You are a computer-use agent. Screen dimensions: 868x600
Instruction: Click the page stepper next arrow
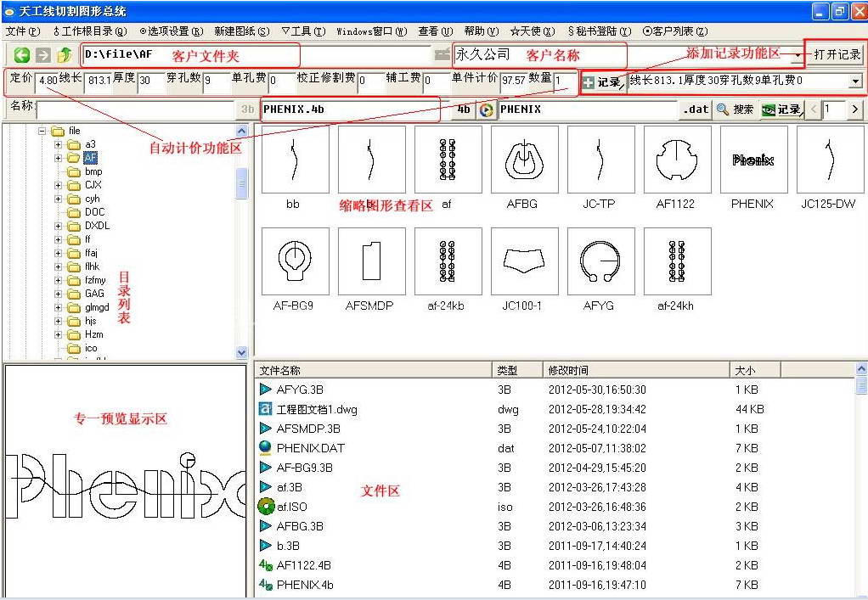coord(855,109)
